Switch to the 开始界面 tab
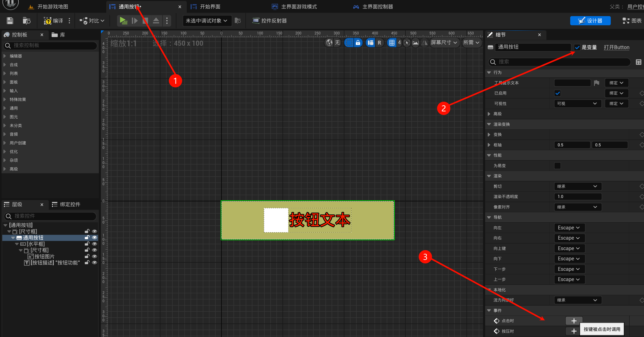This screenshot has height=337, width=644. tap(210, 7)
